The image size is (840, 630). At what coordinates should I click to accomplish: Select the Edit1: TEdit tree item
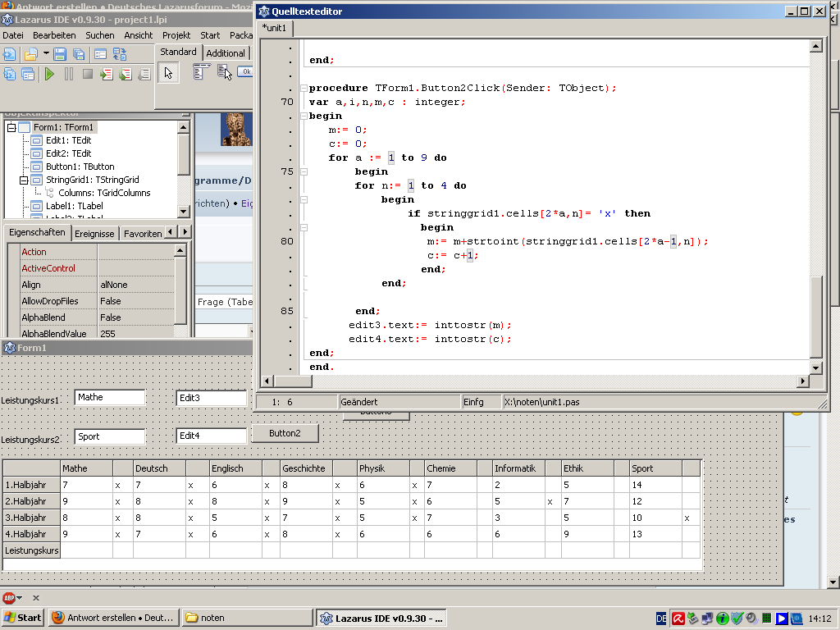point(68,140)
